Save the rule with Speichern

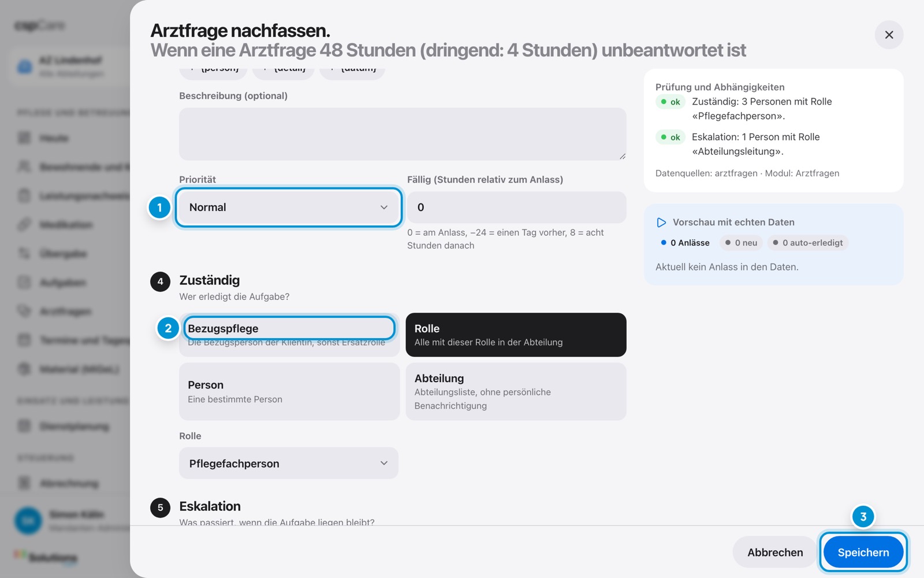coord(863,552)
